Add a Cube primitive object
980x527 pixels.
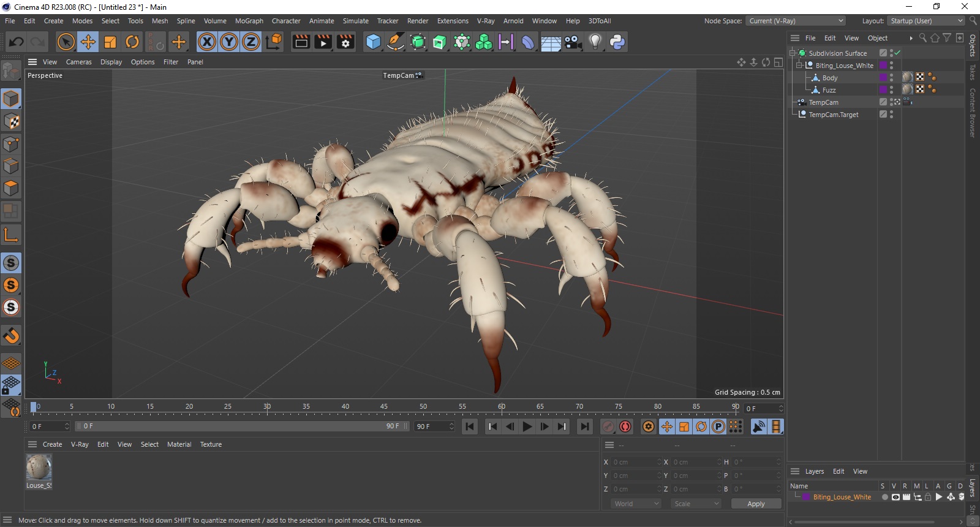373,42
